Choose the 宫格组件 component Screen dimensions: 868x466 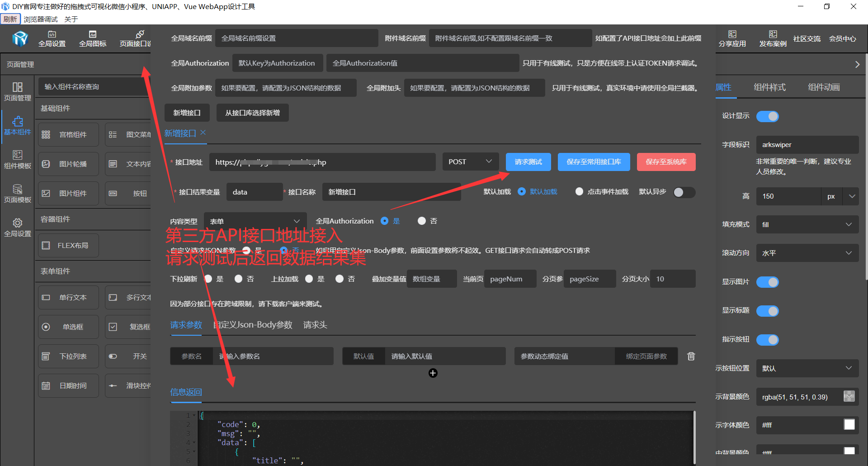(68, 134)
